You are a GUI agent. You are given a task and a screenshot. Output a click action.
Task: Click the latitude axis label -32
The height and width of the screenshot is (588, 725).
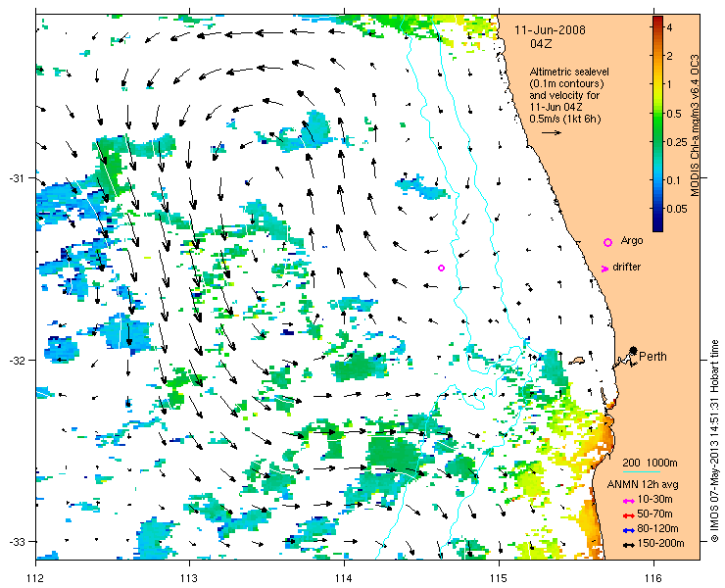17,360
